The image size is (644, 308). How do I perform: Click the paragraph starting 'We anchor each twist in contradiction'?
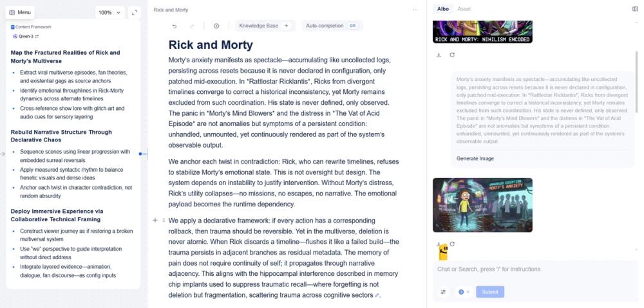(x=283, y=183)
